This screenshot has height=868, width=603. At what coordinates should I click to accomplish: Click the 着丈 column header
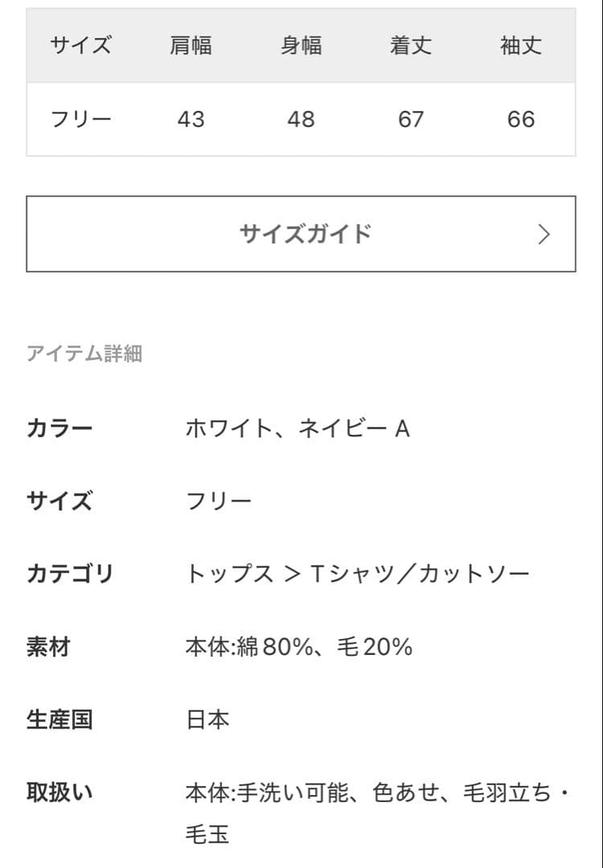(x=411, y=46)
